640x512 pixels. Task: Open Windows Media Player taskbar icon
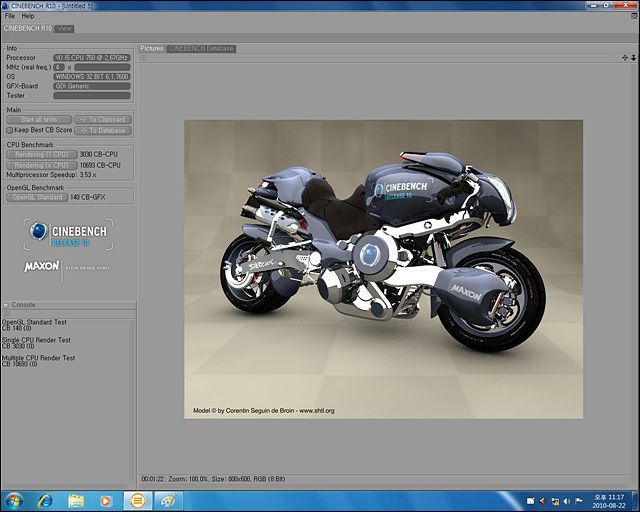tap(106, 501)
